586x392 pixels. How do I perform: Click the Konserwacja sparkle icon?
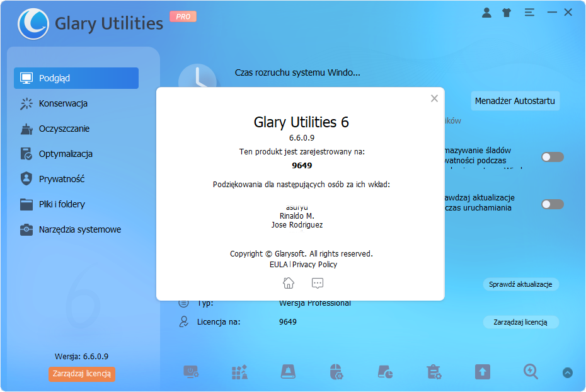(26, 103)
